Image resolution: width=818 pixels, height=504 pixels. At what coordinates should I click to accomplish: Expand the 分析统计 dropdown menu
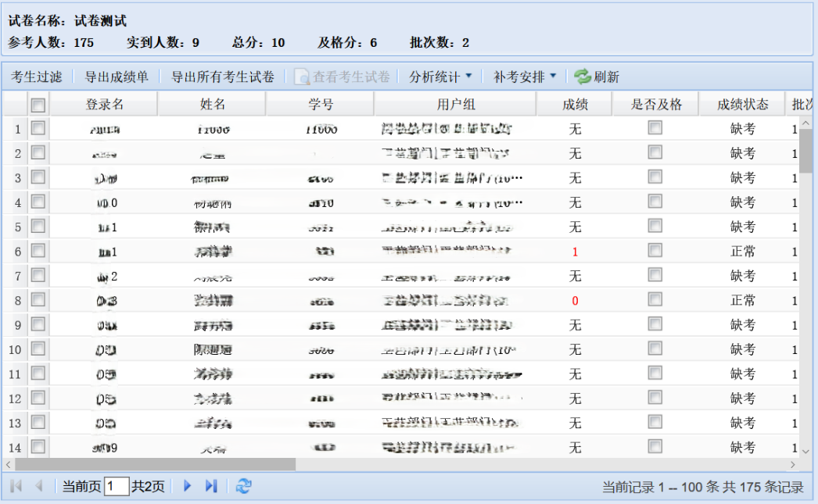441,77
